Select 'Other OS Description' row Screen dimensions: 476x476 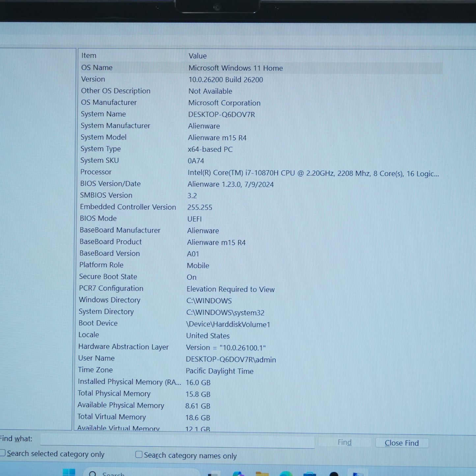[116, 91]
